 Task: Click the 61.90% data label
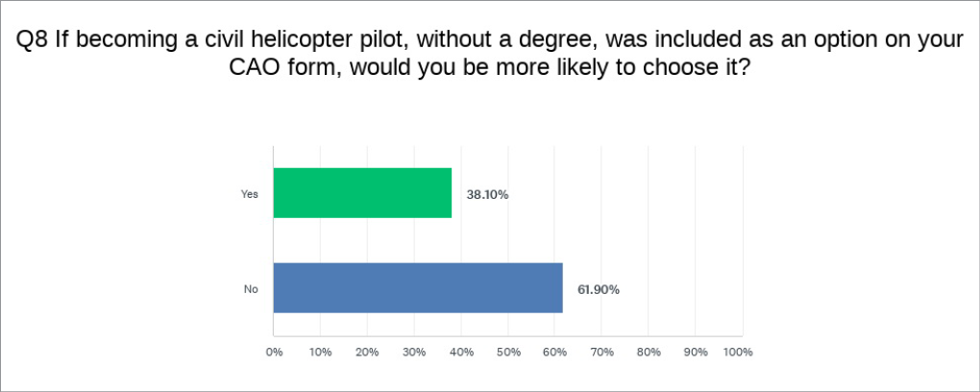pyautogui.click(x=599, y=288)
